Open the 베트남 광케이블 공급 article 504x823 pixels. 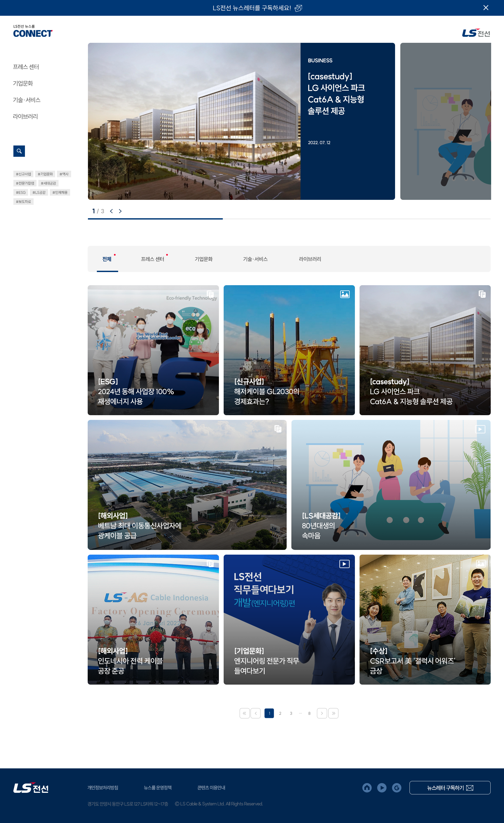pyautogui.click(x=187, y=485)
